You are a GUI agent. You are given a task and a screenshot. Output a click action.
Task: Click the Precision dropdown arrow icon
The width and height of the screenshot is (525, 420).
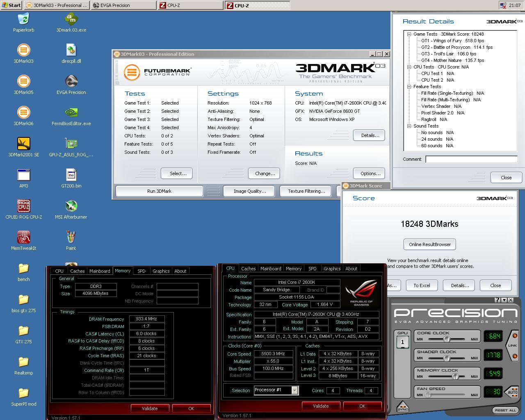(x=504, y=300)
